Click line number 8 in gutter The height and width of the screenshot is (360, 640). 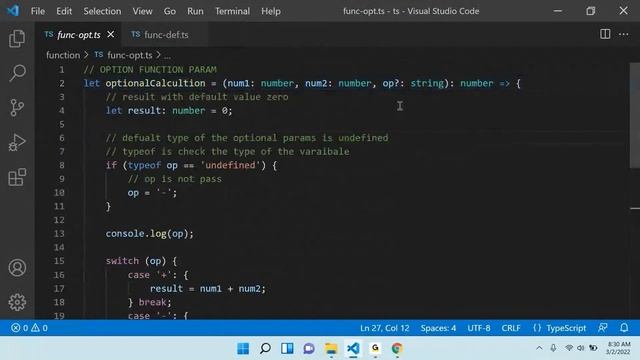(62, 165)
